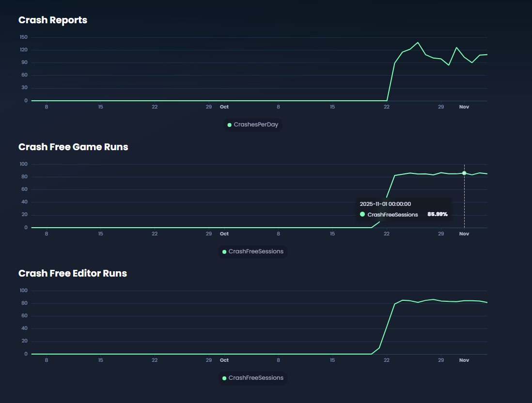
Task: Click the Oct label on Editor Runs axis
Action: click(x=224, y=360)
